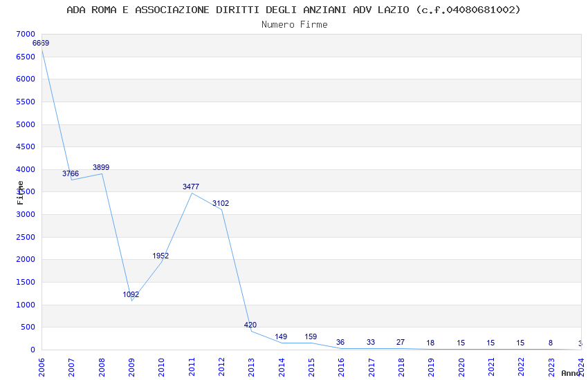Select the 420 data label

250,325
